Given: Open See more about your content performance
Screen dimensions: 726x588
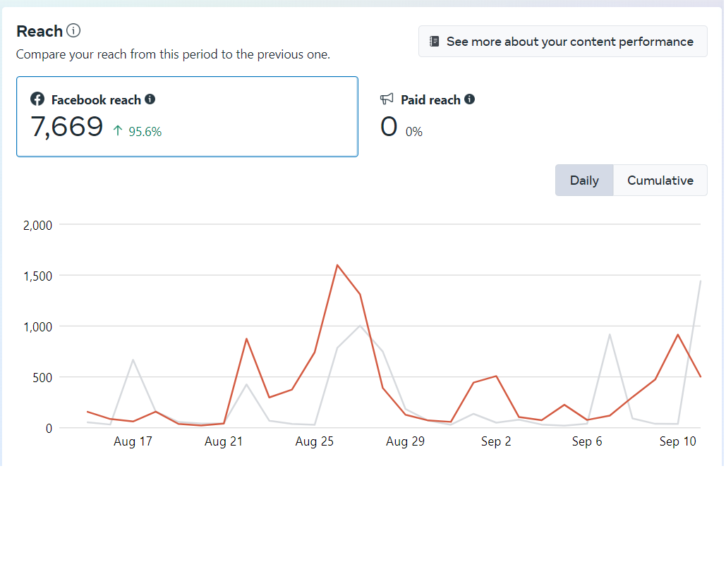Looking at the screenshot, I should click(x=562, y=42).
